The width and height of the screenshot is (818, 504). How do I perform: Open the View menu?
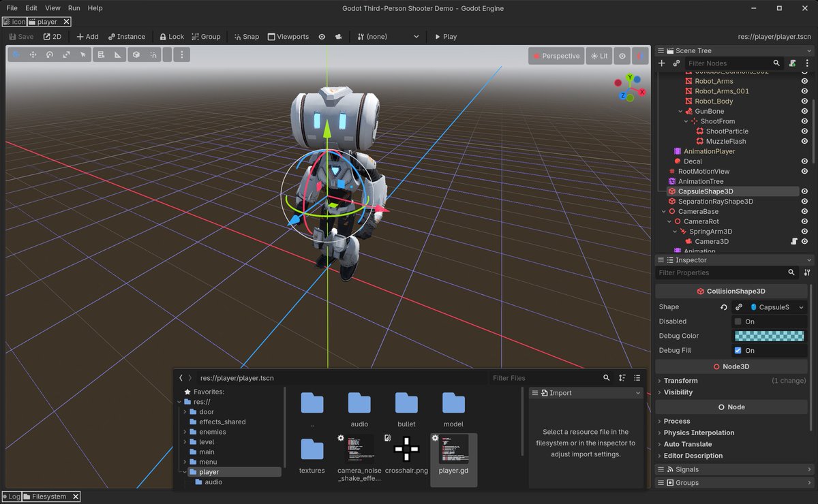tap(52, 8)
